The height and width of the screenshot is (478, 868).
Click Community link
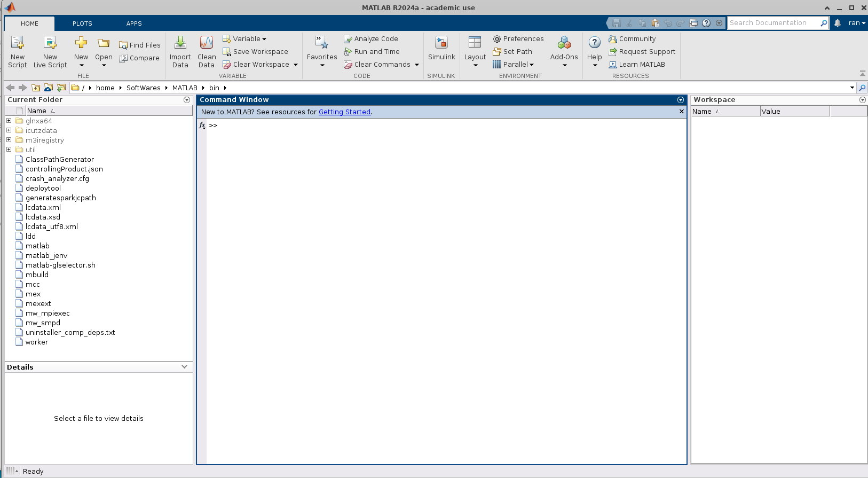tap(632, 39)
